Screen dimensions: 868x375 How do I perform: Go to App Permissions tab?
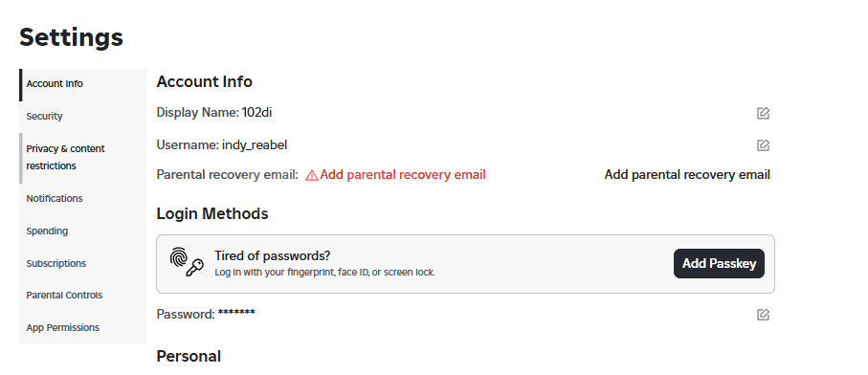[83, 328]
